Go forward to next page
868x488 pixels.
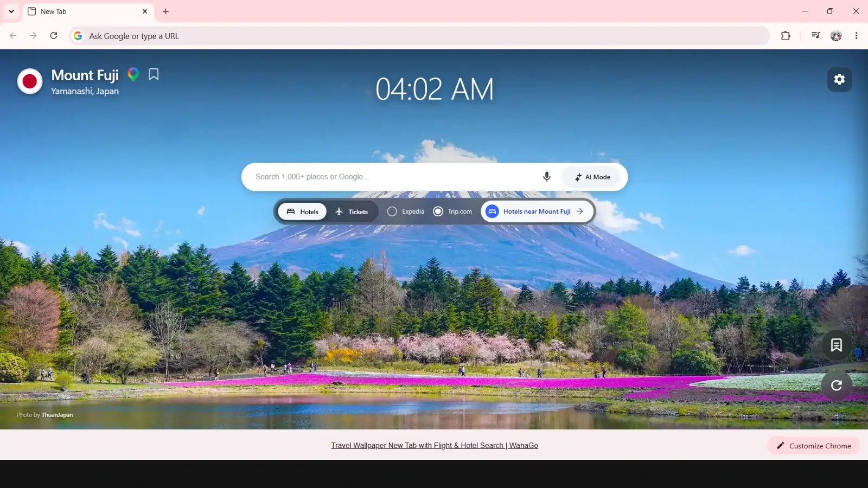[33, 36]
